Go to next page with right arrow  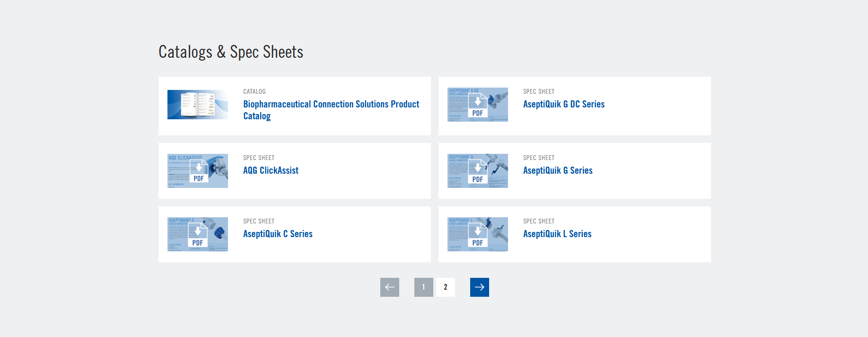pyautogui.click(x=479, y=287)
